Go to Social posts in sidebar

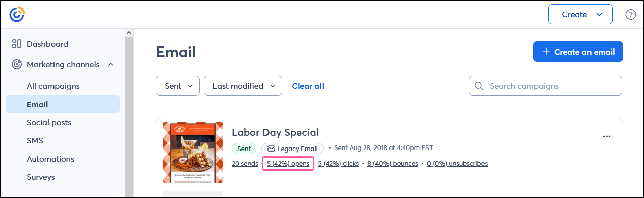tap(49, 122)
